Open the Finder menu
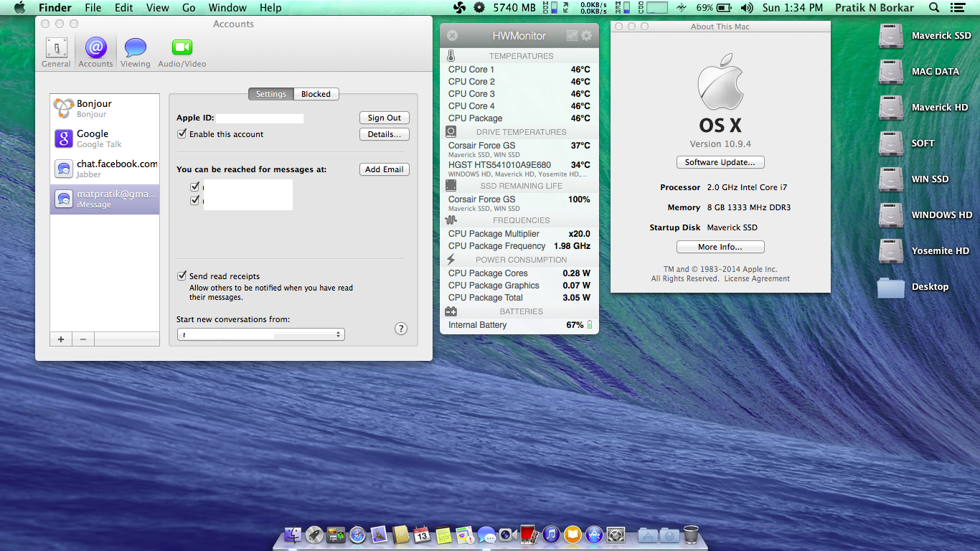This screenshot has width=980, height=551. [x=55, y=8]
